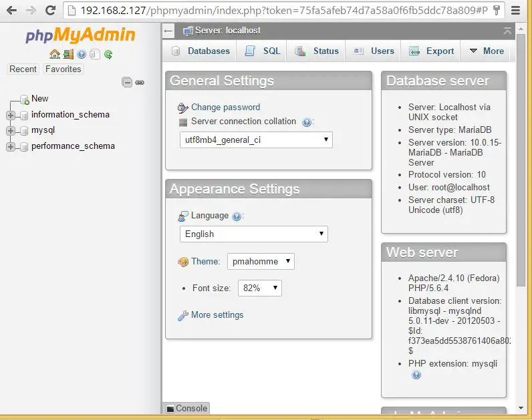Click the More settings link
Viewport: 532px width, 420px height.
click(217, 315)
